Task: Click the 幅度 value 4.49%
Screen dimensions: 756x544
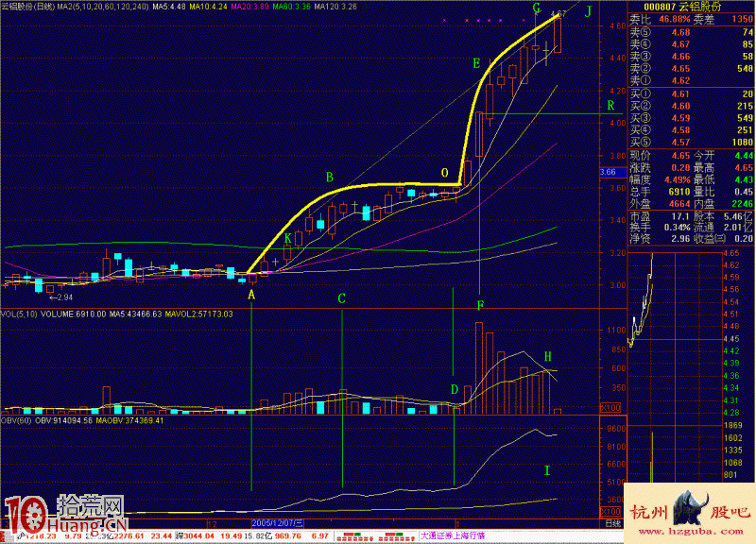Action: click(x=677, y=179)
